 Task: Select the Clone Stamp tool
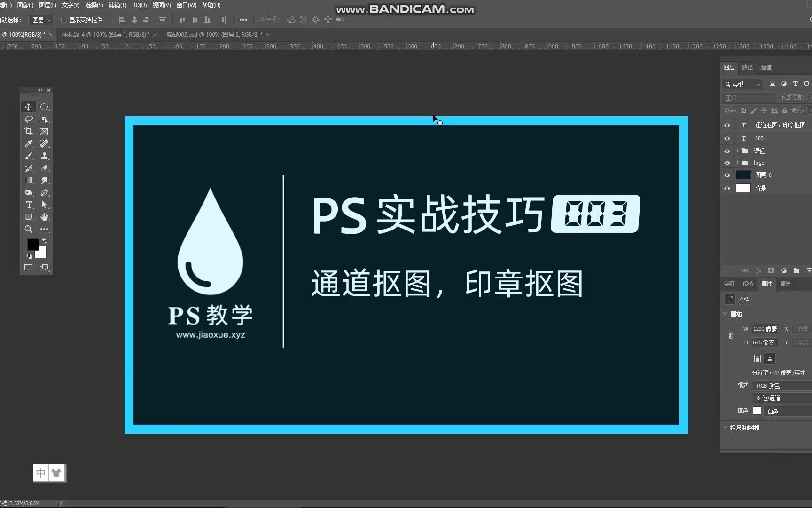[44, 156]
